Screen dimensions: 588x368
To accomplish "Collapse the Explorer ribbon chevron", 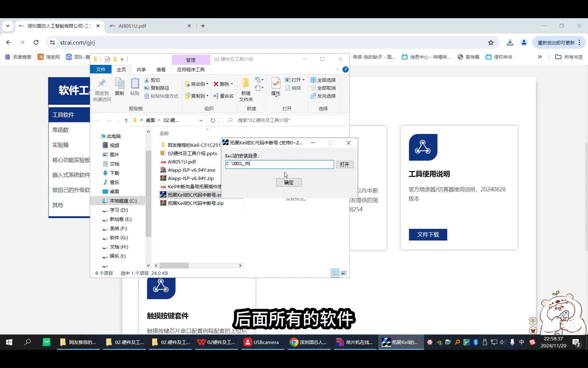I will pos(337,70).
